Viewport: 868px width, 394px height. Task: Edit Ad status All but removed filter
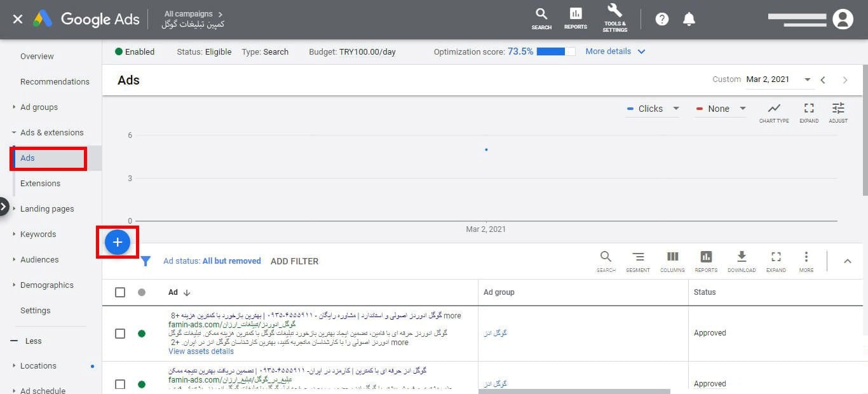(212, 261)
